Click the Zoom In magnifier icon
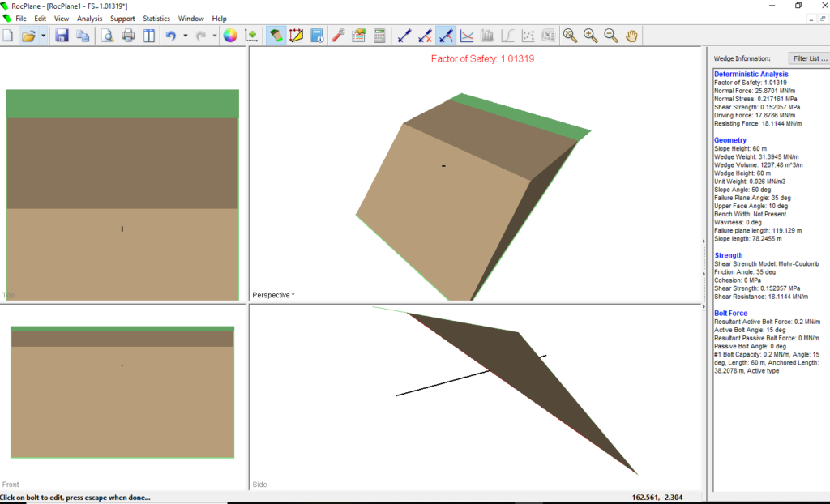830x504 pixels. pyautogui.click(x=591, y=36)
